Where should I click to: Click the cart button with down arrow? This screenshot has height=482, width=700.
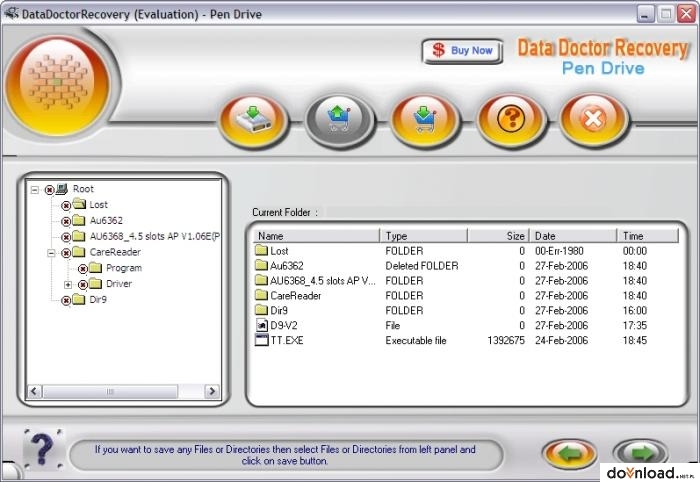[x=425, y=120]
